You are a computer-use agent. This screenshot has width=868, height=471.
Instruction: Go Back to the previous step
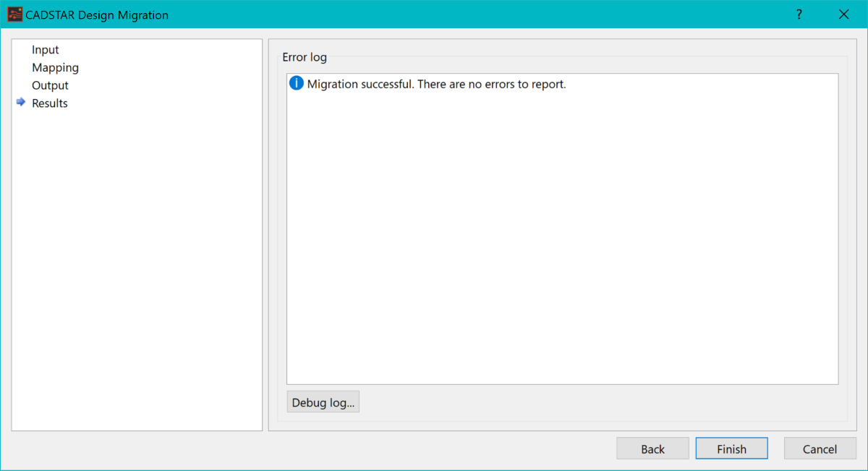652,449
